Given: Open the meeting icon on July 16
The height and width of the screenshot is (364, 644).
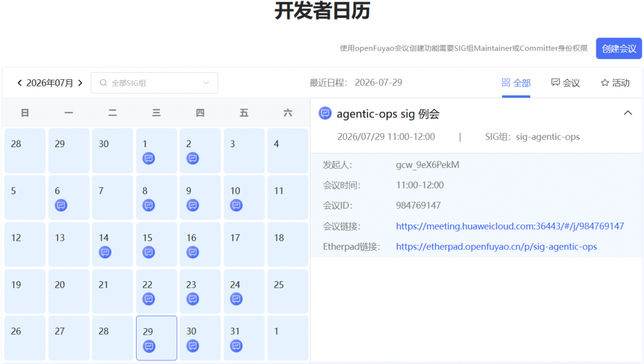Looking at the screenshot, I should tap(193, 252).
